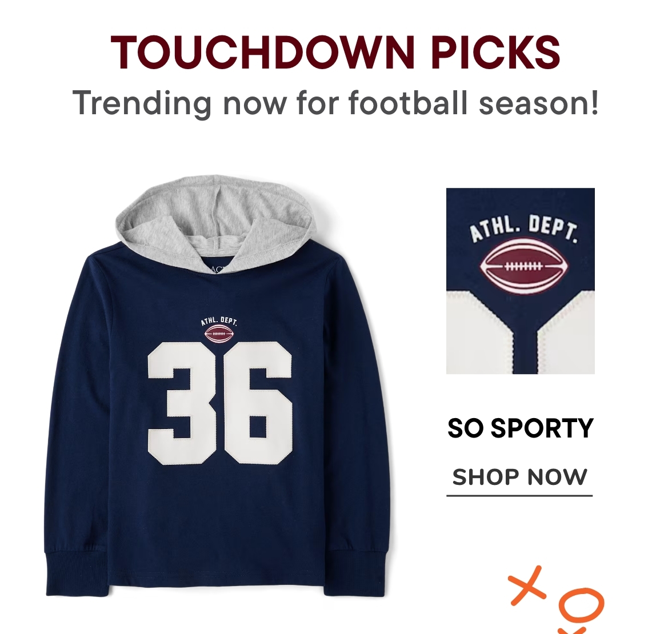
Task: Click the SHOP NOW link
Action: [x=519, y=477]
